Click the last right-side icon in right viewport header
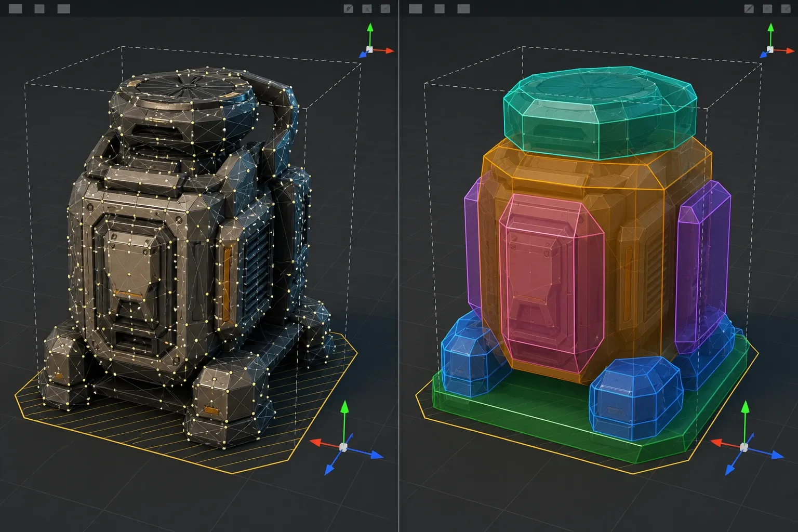The image size is (798, 532). (x=785, y=9)
